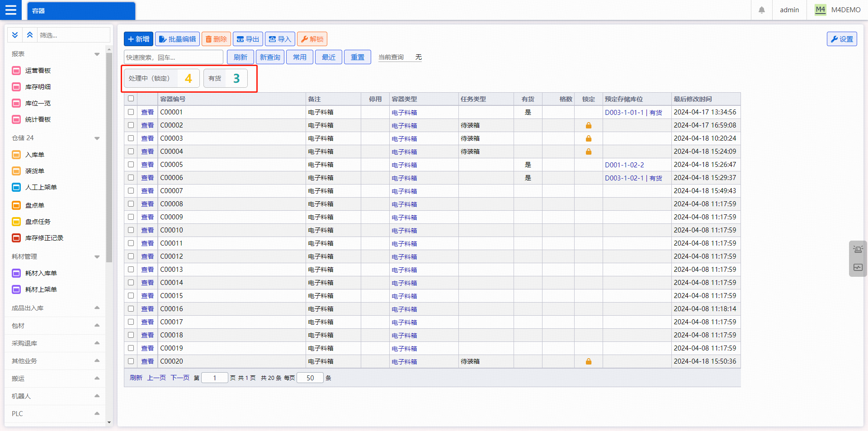This screenshot has width=868, height=431.
Task: Click the 设置 settings button
Action: pos(842,39)
